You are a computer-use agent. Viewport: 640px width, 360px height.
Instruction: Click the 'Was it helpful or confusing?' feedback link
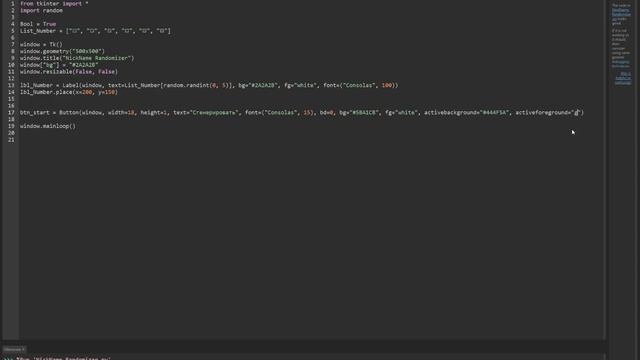click(623, 78)
